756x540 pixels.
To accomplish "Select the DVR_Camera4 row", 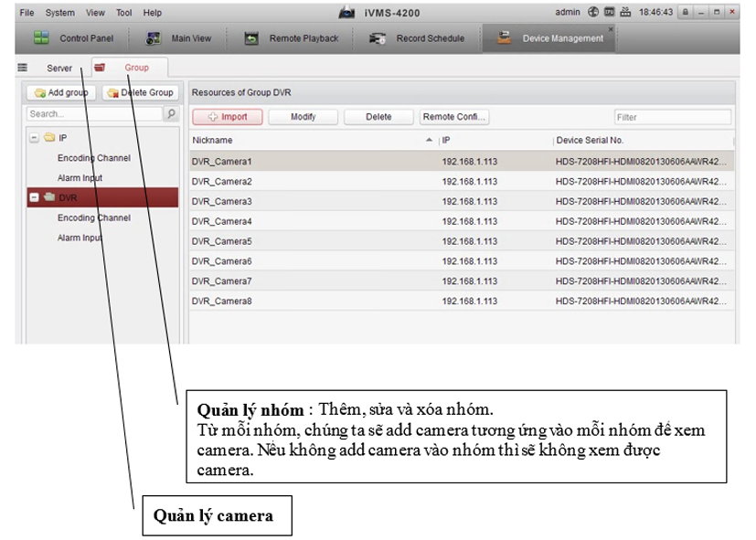I will click(x=462, y=222).
